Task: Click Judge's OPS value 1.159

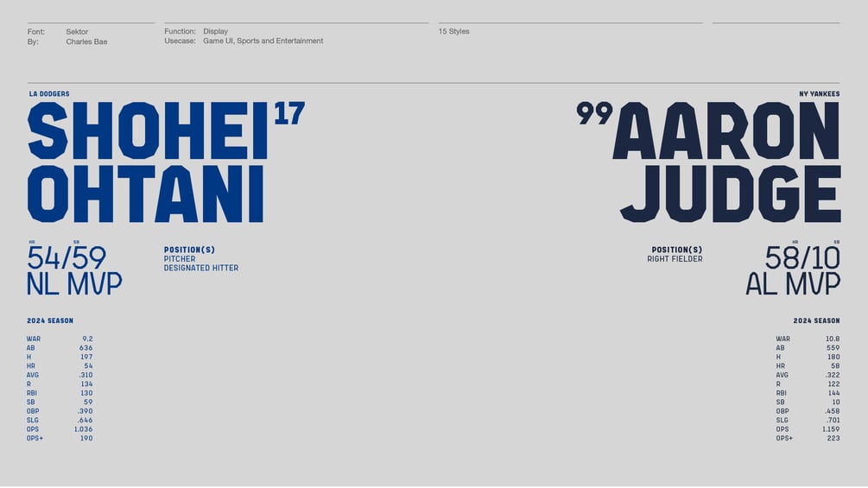Action: (831, 429)
